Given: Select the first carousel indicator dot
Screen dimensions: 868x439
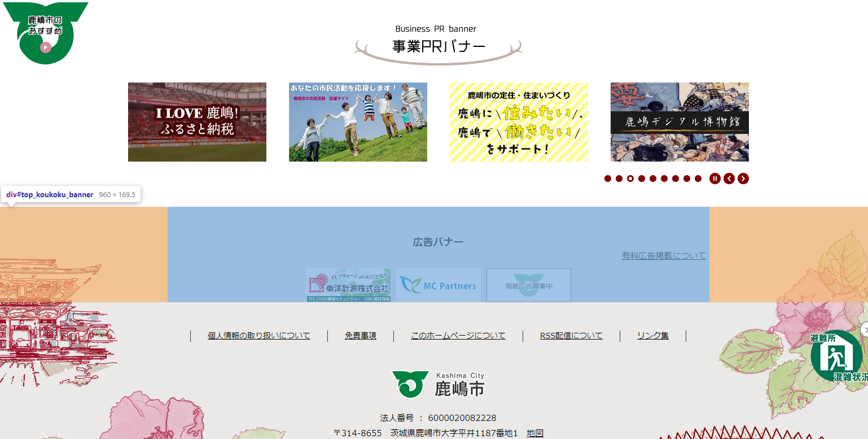Looking at the screenshot, I should [607, 178].
